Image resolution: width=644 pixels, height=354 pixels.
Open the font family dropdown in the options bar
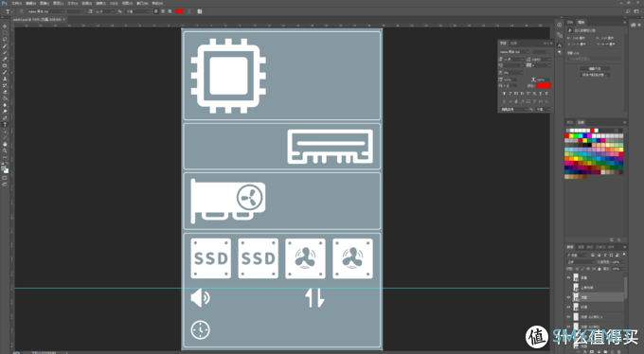[x=45, y=11]
